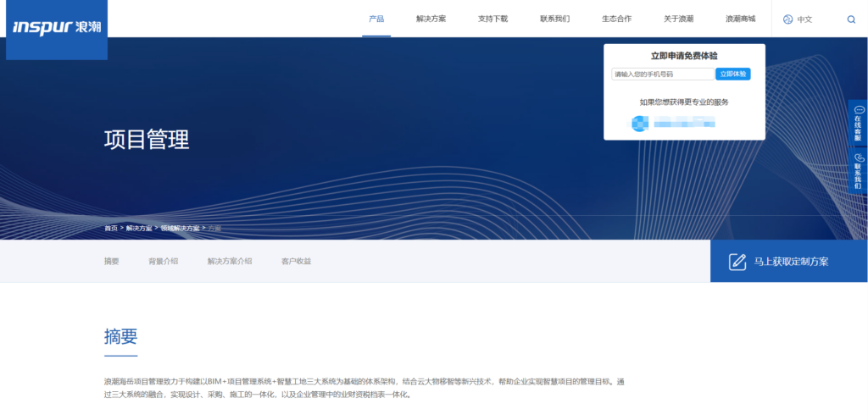The image size is (868, 420).
Task: Open the 产品 menu
Action: [376, 19]
